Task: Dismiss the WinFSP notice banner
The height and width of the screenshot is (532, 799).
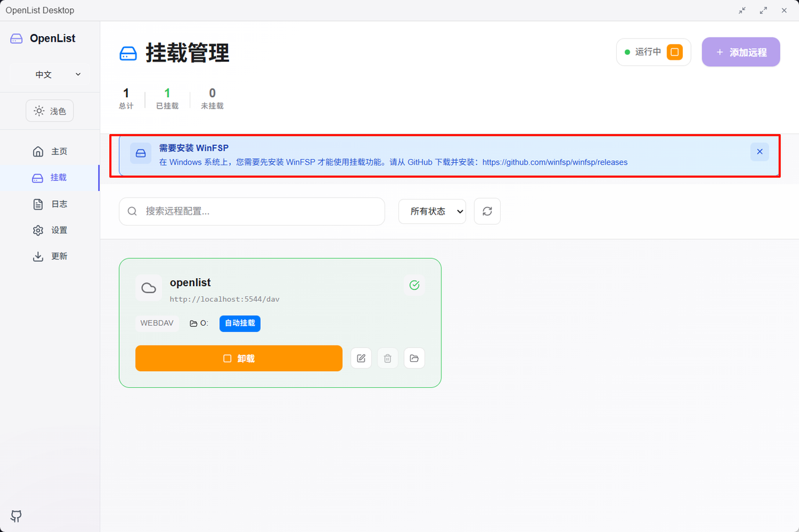Action: tap(760, 152)
